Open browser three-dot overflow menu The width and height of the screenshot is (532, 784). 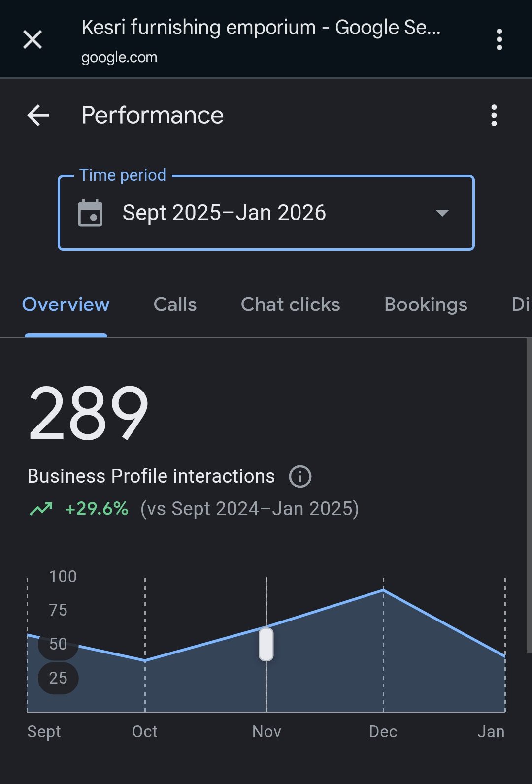(499, 39)
